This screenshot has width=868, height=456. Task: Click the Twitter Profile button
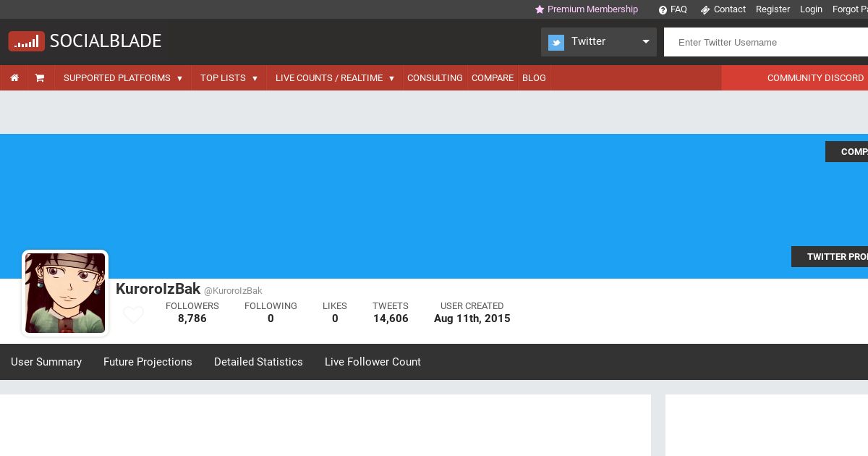point(830,257)
